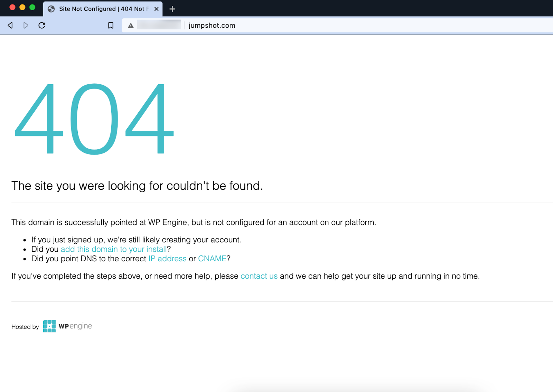Bookmark this page using bookmark icon
The width and height of the screenshot is (553, 392).
click(111, 25)
